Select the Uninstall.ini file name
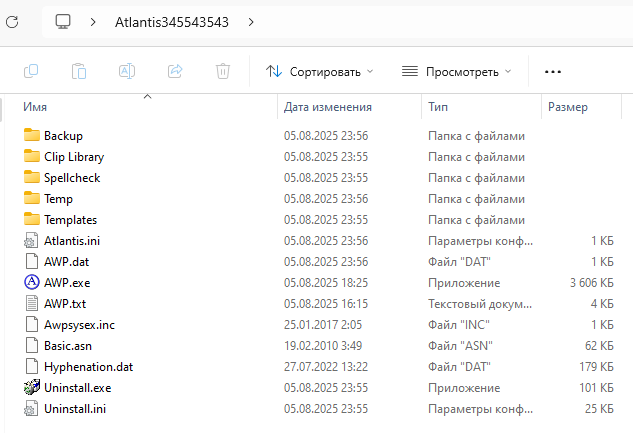 pyautogui.click(x=75, y=408)
